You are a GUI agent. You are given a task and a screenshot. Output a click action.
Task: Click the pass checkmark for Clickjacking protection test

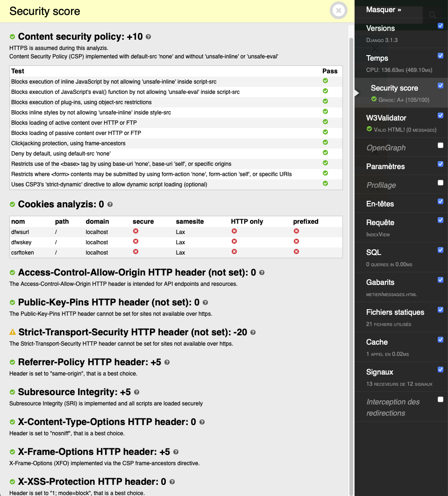(326, 143)
